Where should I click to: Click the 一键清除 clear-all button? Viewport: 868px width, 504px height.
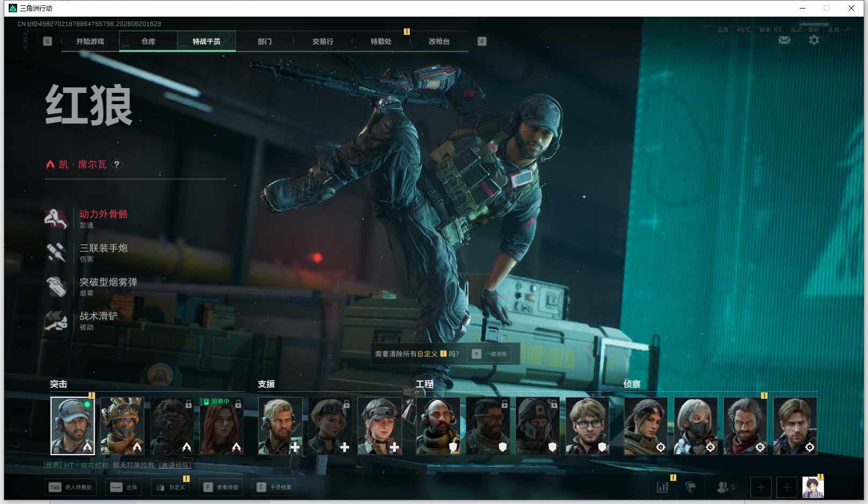489,354
